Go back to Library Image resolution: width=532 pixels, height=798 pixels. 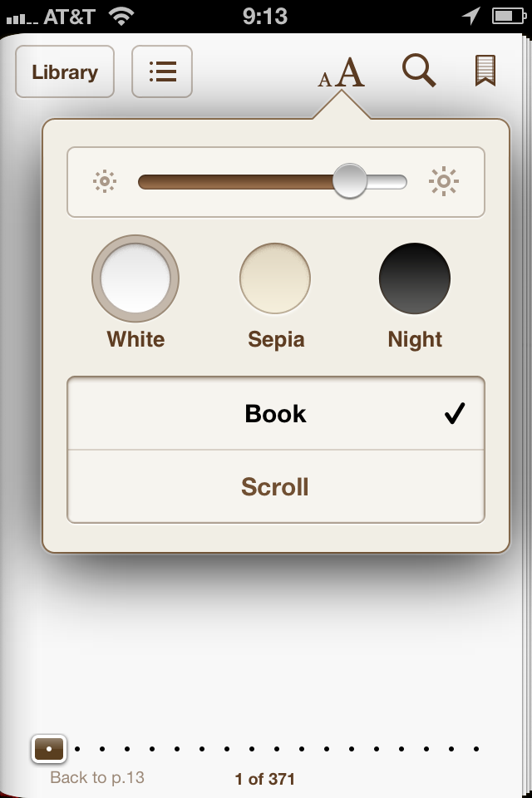click(65, 71)
